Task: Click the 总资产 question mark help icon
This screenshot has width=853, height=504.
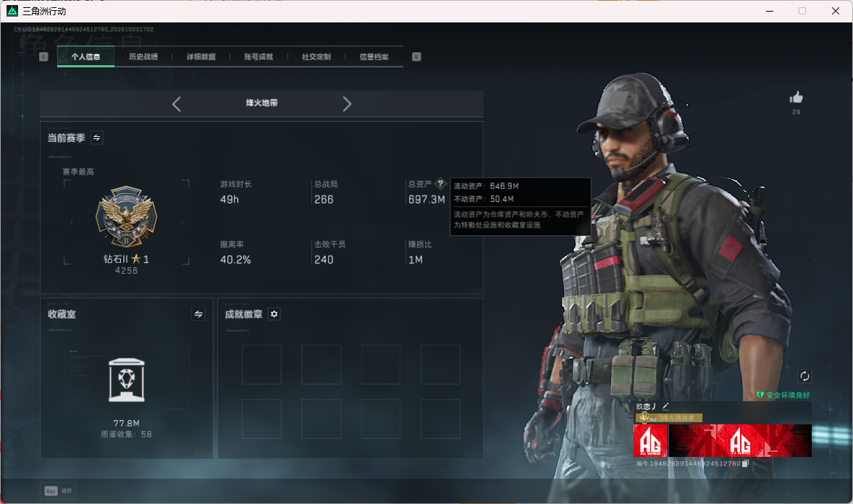Action: click(x=441, y=184)
